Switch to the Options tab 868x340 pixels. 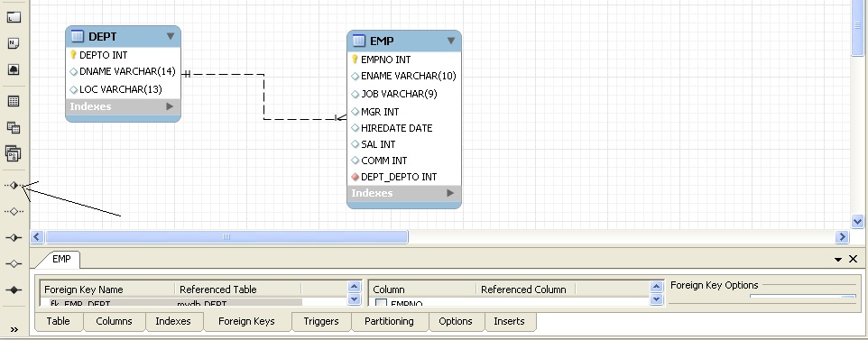(x=456, y=321)
